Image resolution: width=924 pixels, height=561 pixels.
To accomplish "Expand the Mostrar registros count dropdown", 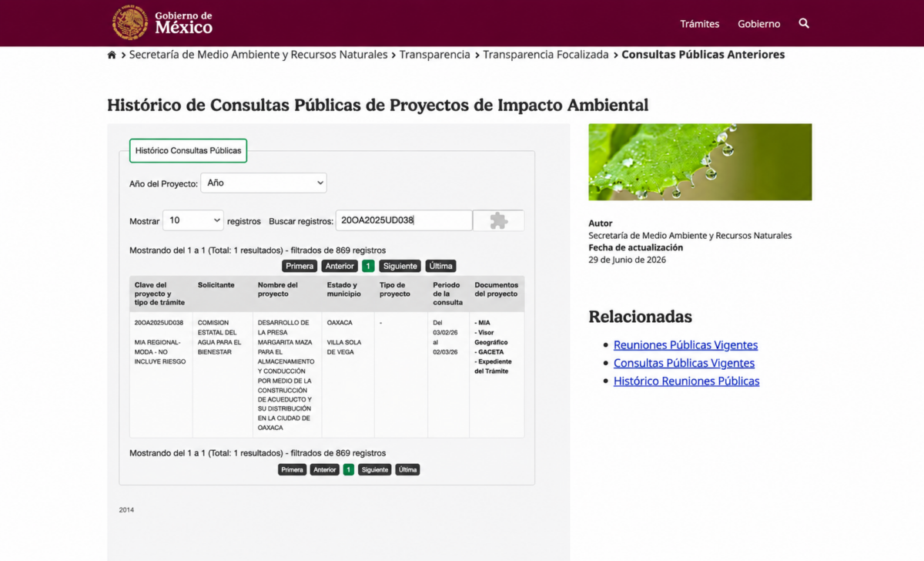I will [192, 220].
